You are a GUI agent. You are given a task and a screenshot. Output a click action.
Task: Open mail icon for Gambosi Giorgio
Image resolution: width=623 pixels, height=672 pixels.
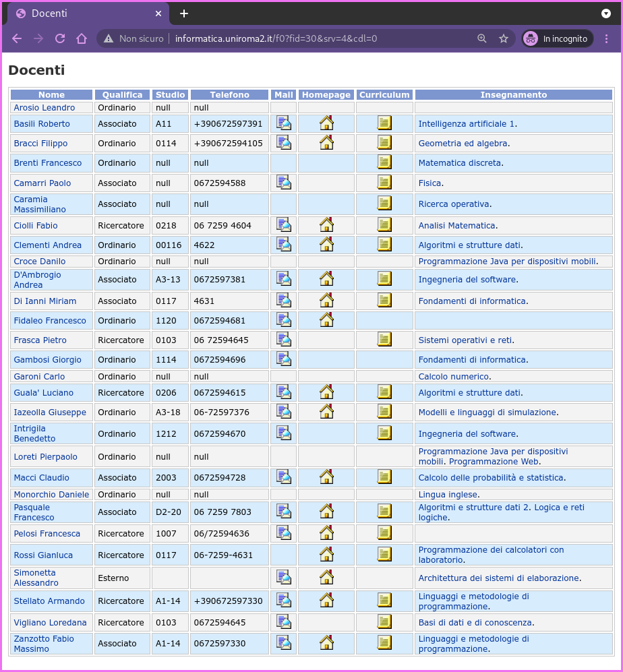pos(283,359)
